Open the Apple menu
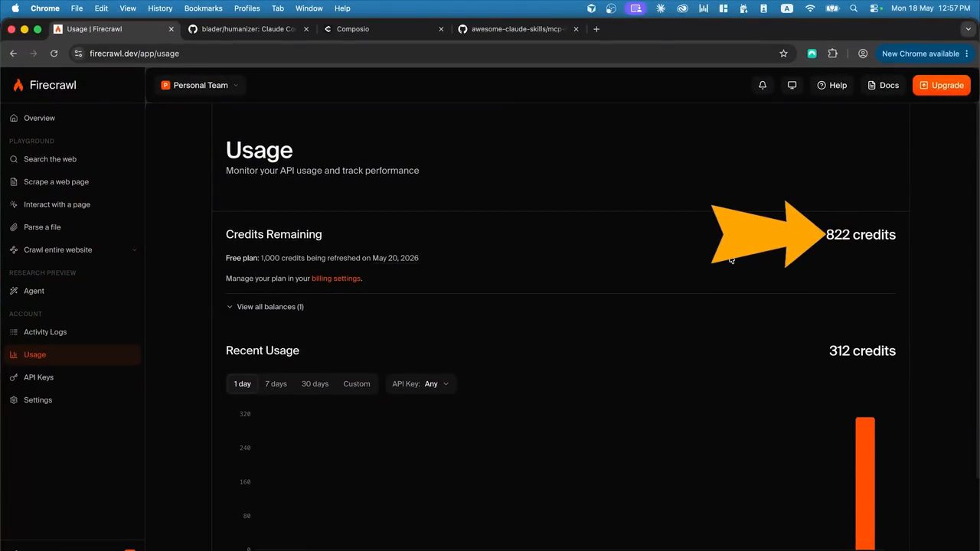Screen dimensions: 980x551 point(15,8)
